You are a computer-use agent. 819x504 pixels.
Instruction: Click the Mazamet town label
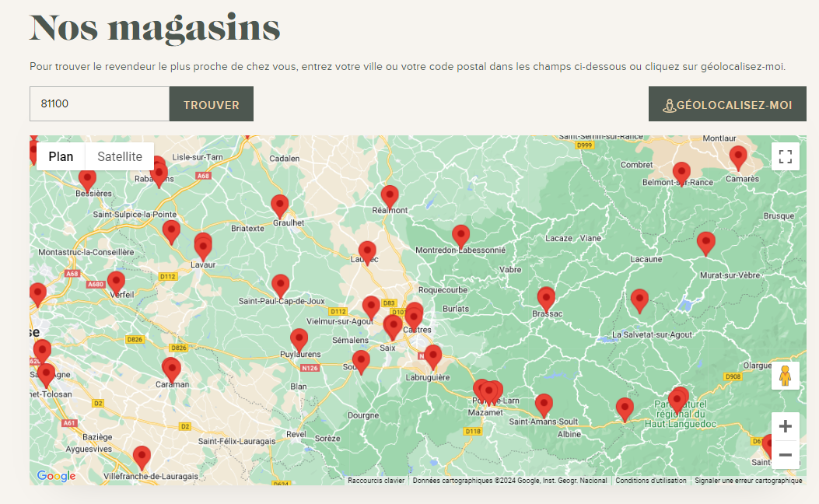click(x=485, y=412)
